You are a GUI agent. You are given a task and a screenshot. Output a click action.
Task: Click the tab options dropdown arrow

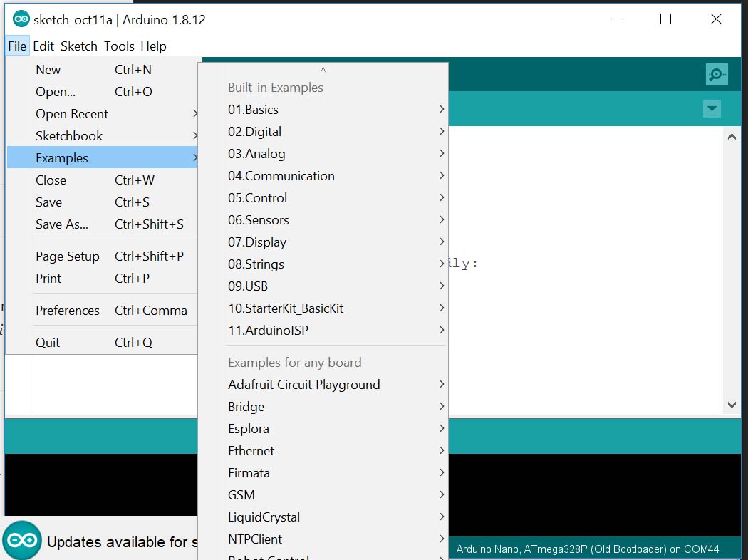pyautogui.click(x=712, y=108)
